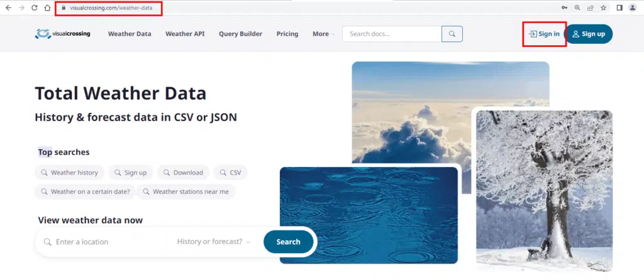Open the browser side panel icon
Screen dimensions: 644x280
point(619,8)
